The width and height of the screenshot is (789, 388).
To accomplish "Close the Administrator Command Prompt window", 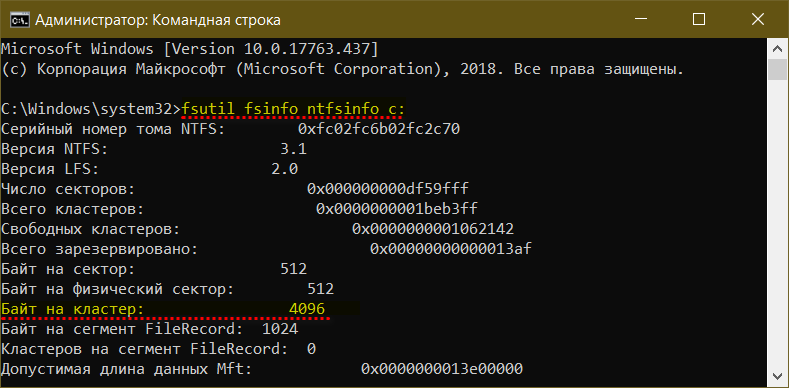I will point(758,20).
